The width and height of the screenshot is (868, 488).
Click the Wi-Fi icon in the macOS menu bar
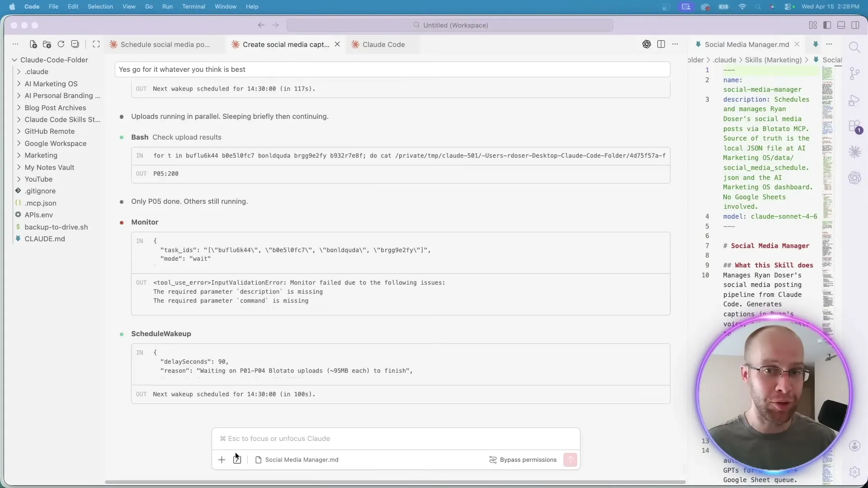point(742,6)
